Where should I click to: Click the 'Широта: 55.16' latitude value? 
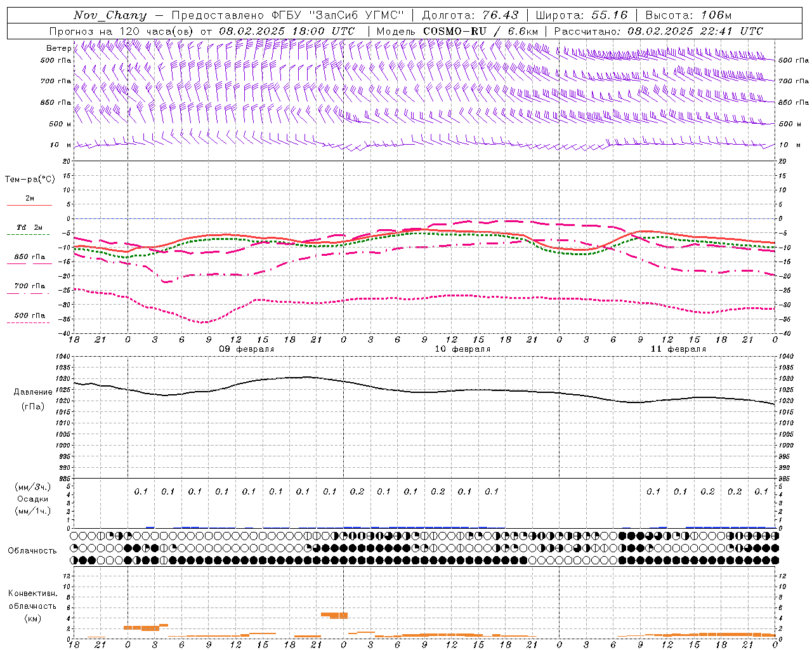582,15
